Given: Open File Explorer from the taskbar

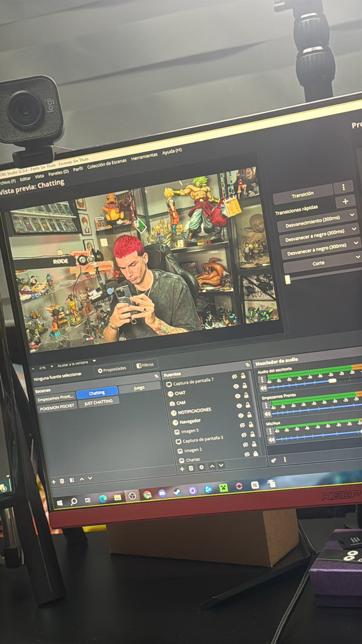Looking at the screenshot, I should click(x=117, y=497).
